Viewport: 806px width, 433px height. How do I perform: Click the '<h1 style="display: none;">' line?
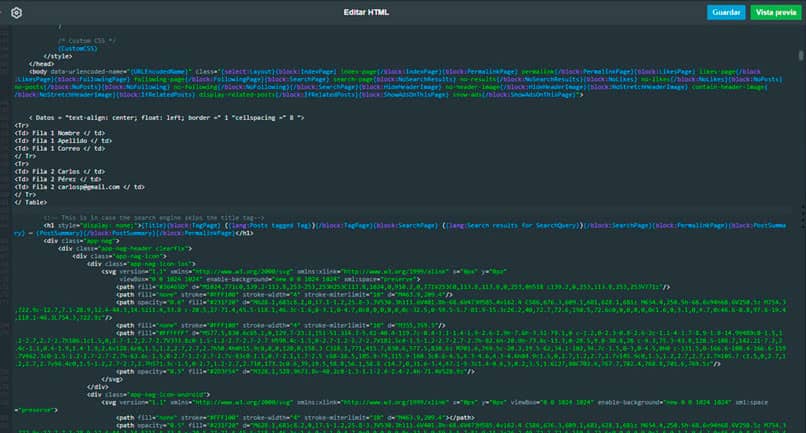415,226
